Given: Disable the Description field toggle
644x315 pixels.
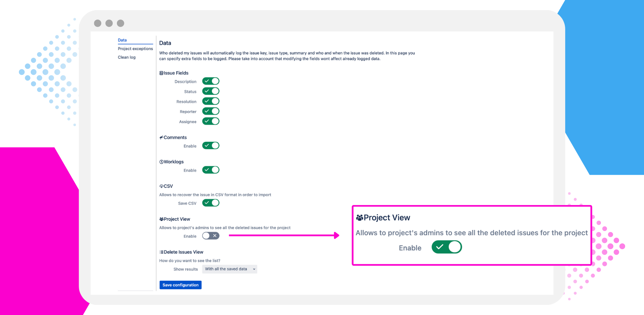Looking at the screenshot, I should 211,81.
